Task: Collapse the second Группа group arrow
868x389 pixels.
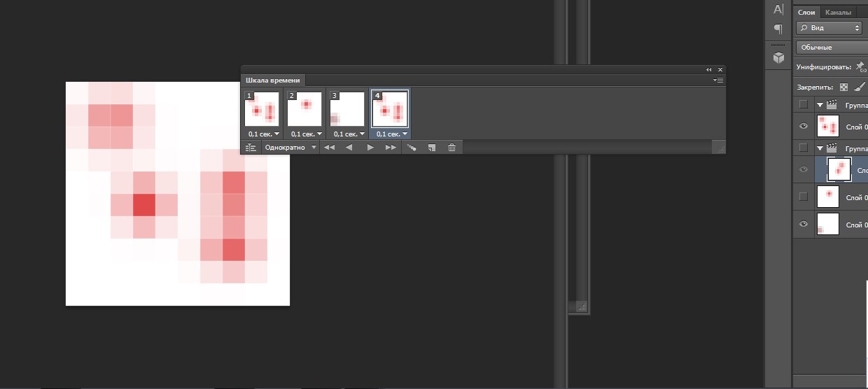Action: click(x=820, y=148)
